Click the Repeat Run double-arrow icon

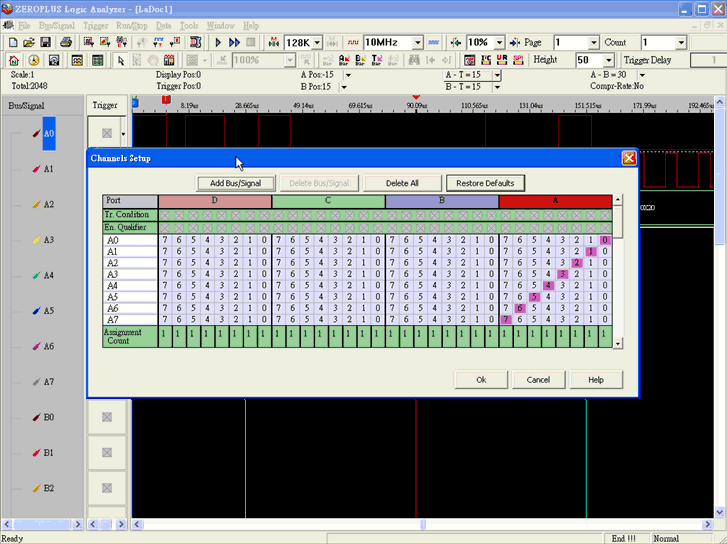pyautogui.click(x=234, y=43)
